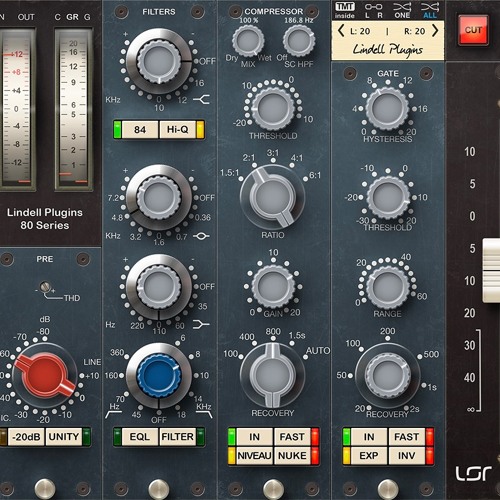Image resolution: width=500 pixels, height=500 pixels.
Task: Click the blue filter frequency knob
Action: [159, 375]
